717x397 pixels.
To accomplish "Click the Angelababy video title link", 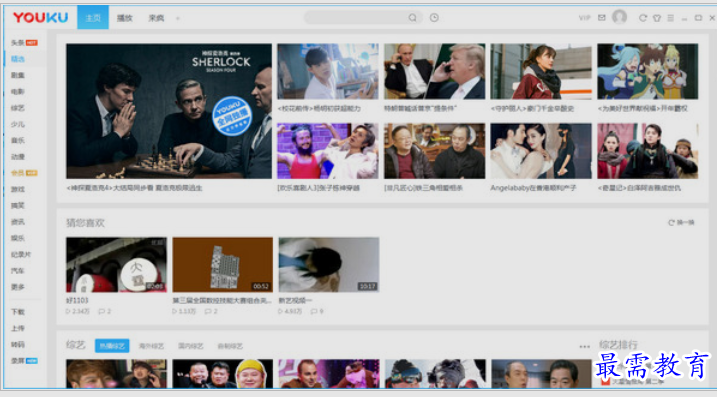I will coord(533,188).
